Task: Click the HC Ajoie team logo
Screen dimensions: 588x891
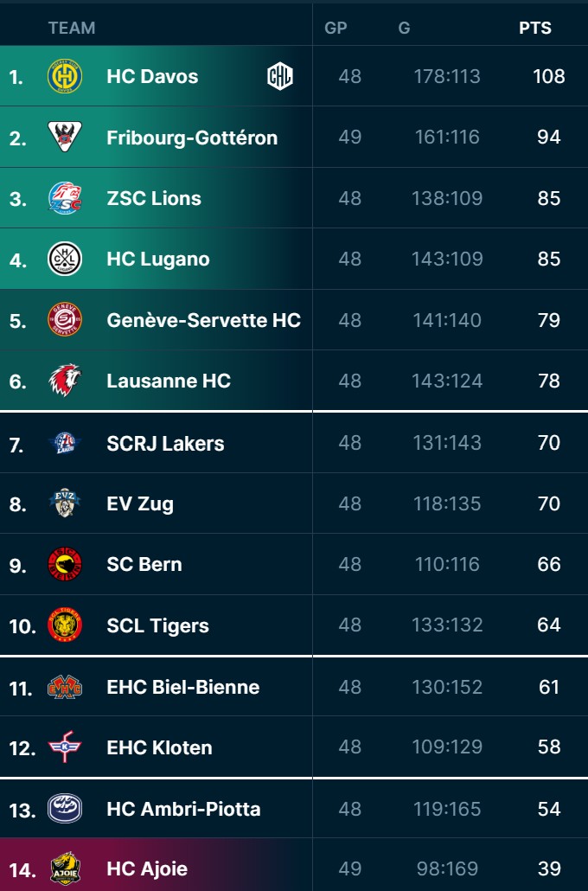Action: (65, 869)
